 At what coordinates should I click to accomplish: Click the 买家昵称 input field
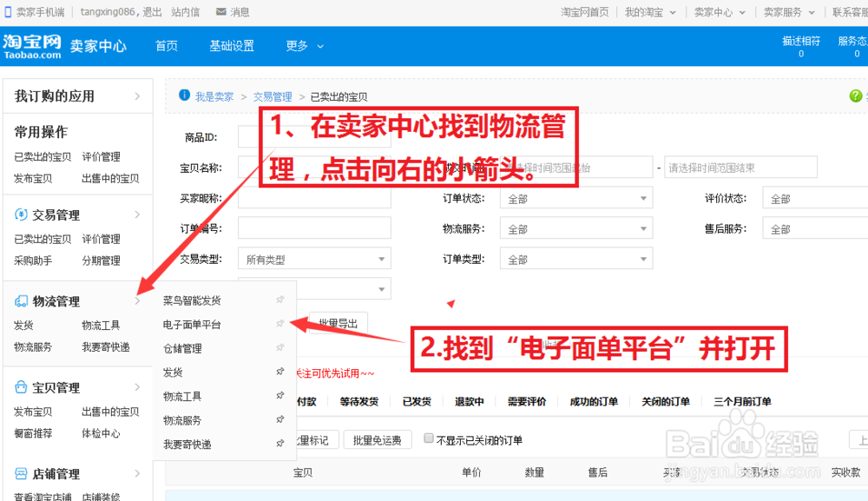tap(314, 198)
